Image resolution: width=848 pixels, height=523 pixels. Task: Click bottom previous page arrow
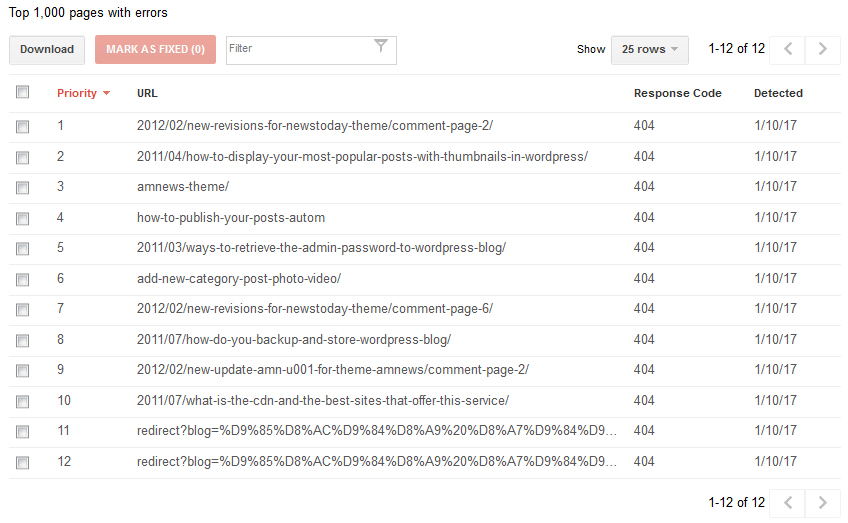coord(788,502)
